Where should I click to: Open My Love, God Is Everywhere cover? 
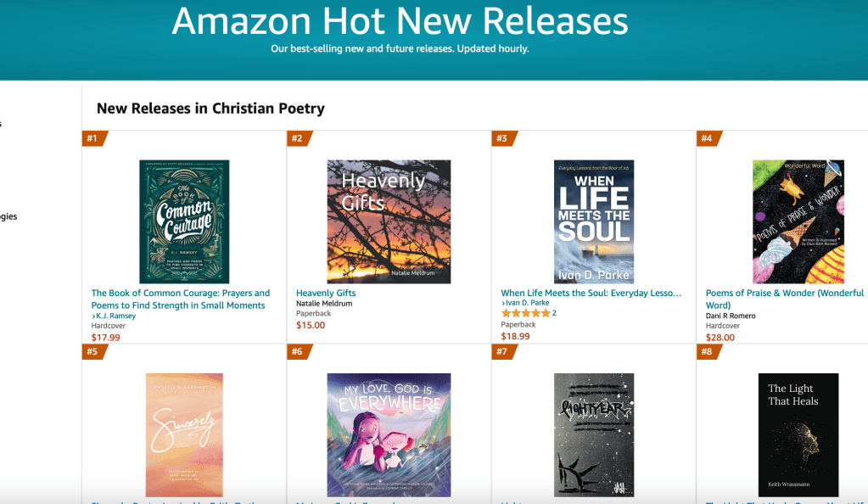(389, 434)
